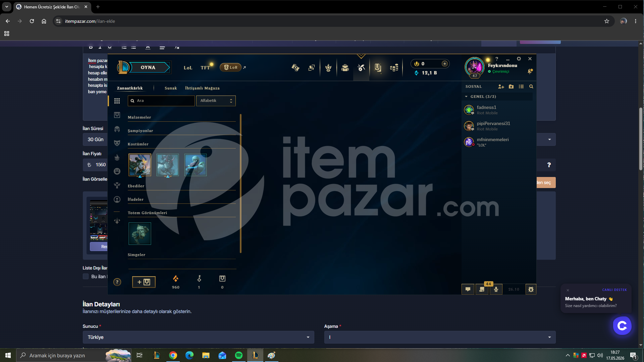Click the add chest plus button
Screen dimensions: 644x362
pos(144,282)
